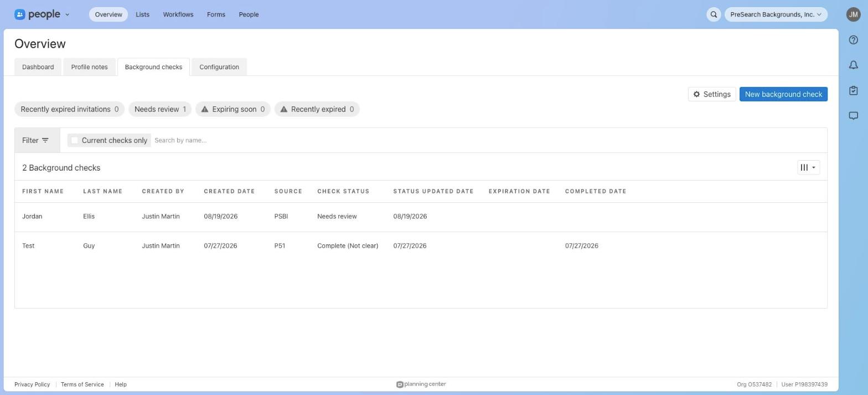Click the People app logo icon
868x395 pixels.
(20, 14)
